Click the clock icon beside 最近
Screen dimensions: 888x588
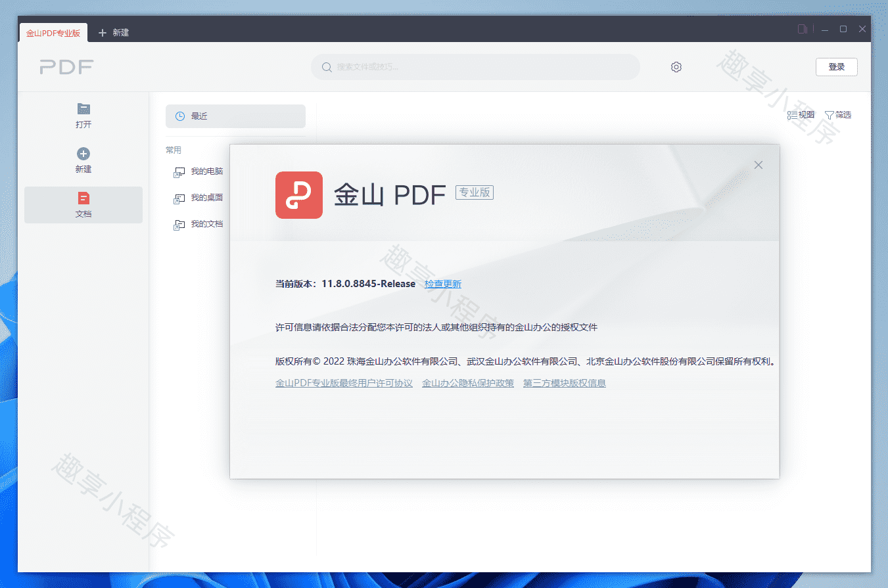(180, 116)
